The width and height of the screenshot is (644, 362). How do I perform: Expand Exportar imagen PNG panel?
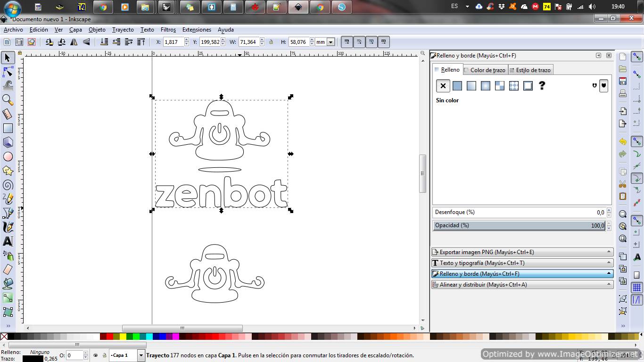[x=522, y=252]
